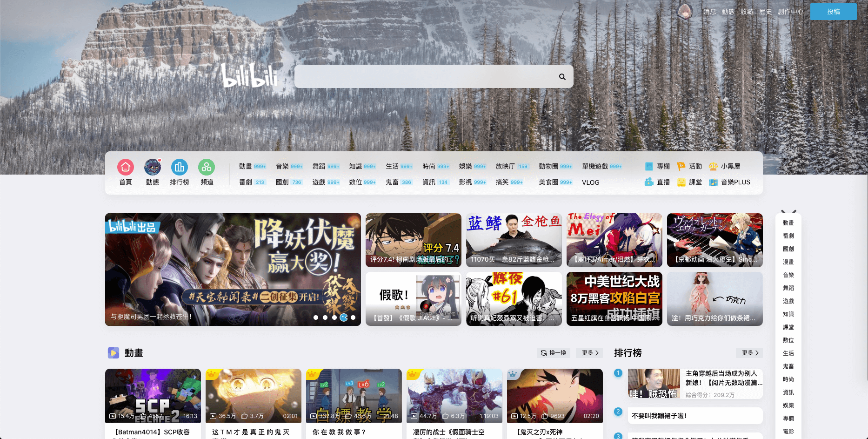The width and height of the screenshot is (868, 439).
Task: Open the user avatar profile
Action: coord(685,11)
